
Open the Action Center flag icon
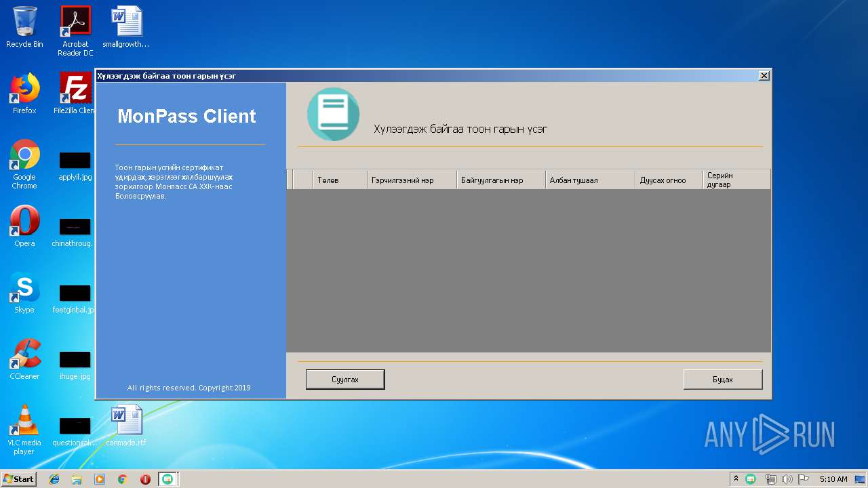point(804,479)
